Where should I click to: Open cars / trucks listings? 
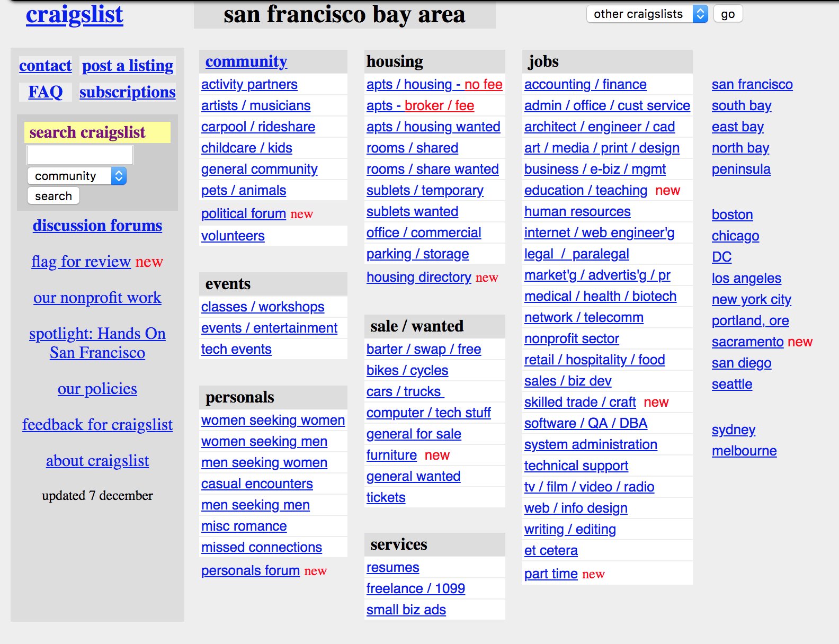coord(405,391)
